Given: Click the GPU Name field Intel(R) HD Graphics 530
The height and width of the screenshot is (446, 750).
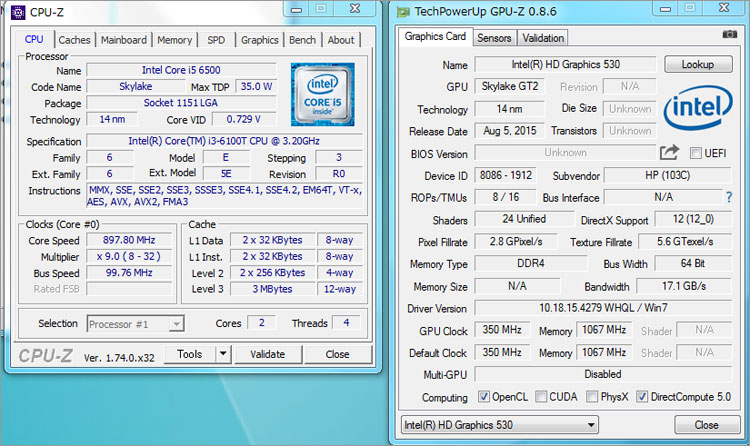Looking at the screenshot, I should click(565, 65).
